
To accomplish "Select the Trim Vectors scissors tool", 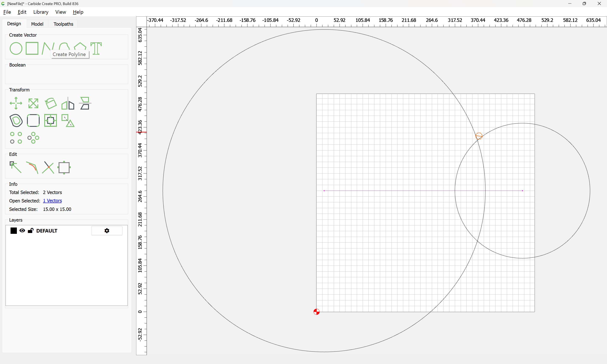I will point(48,167).
